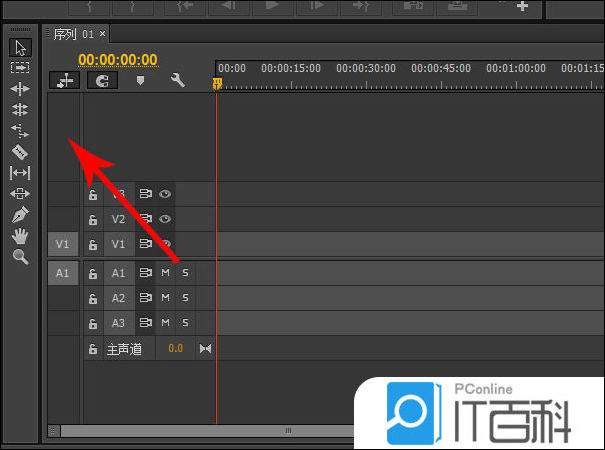Toggle timeline Snap magnet button
Image resolution: width=605 pixels, height=450 pixels.
tap(102, 81)
